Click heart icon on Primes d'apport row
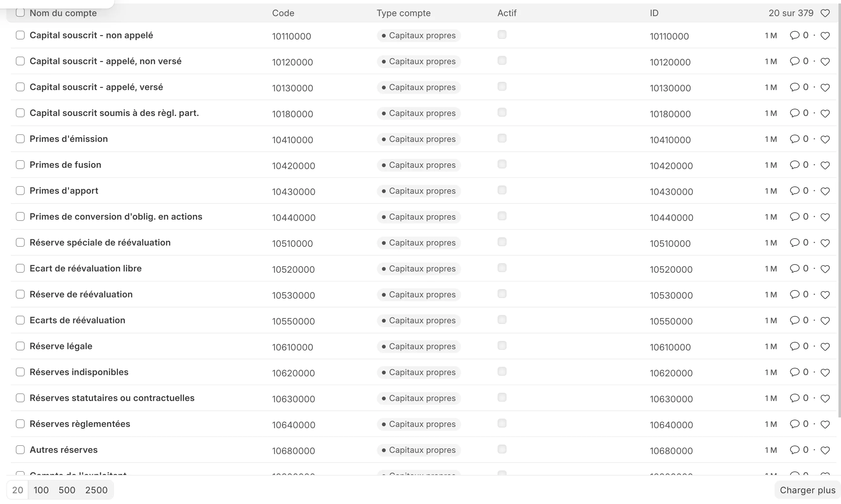Image resolution: width=841 pixels, height=504 pixels. click(825, 191)
